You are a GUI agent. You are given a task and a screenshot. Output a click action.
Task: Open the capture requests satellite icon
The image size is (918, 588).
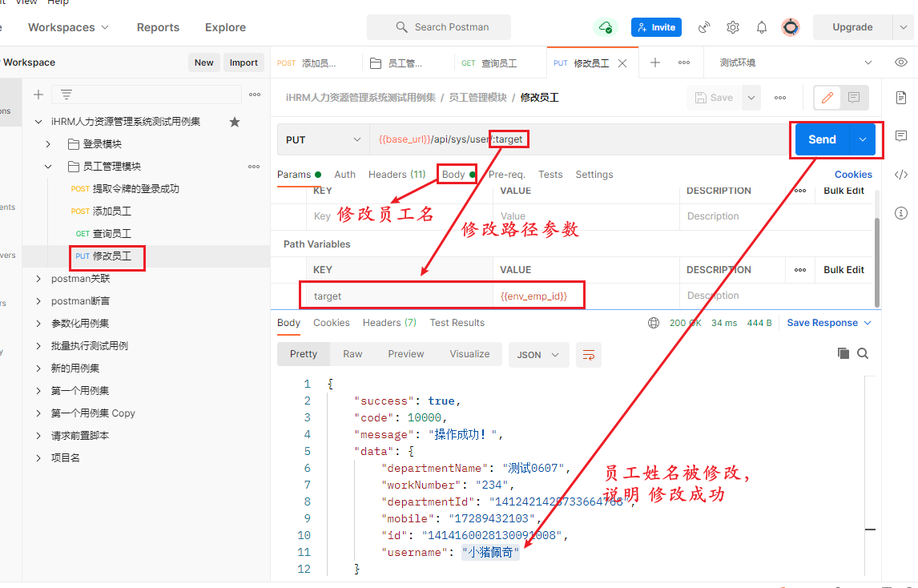coord(704,27)
